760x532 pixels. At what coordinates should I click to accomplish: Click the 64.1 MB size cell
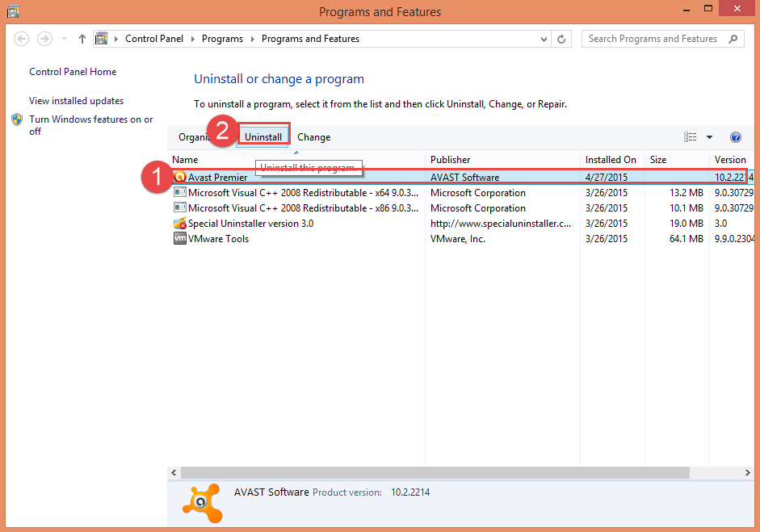click(x=687, y=239)
